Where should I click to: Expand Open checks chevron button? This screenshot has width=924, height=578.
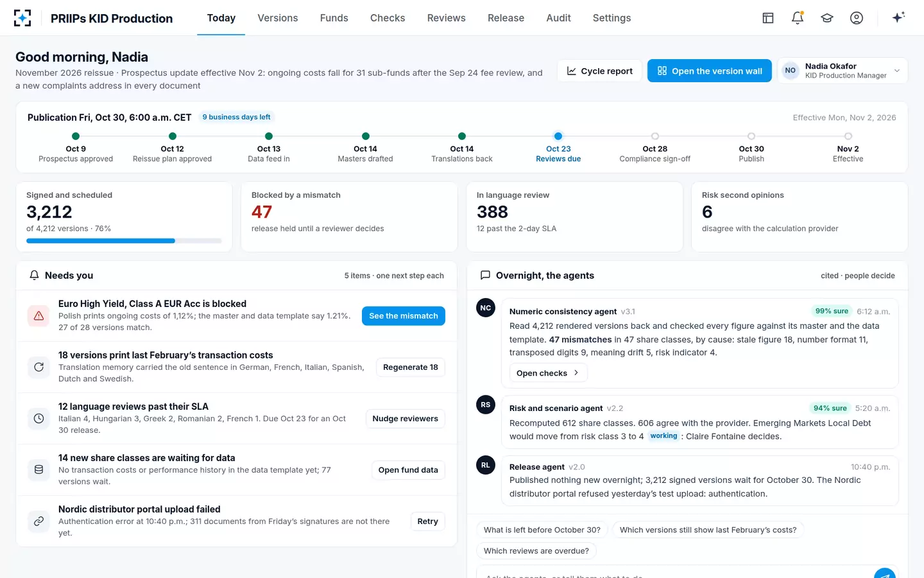pos(548,373)
